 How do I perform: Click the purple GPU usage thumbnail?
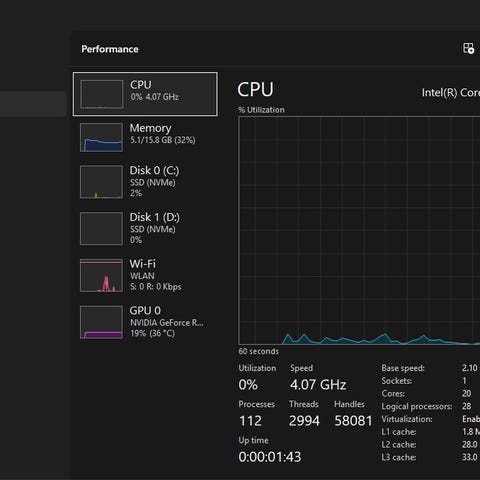(x=101, y=322)
